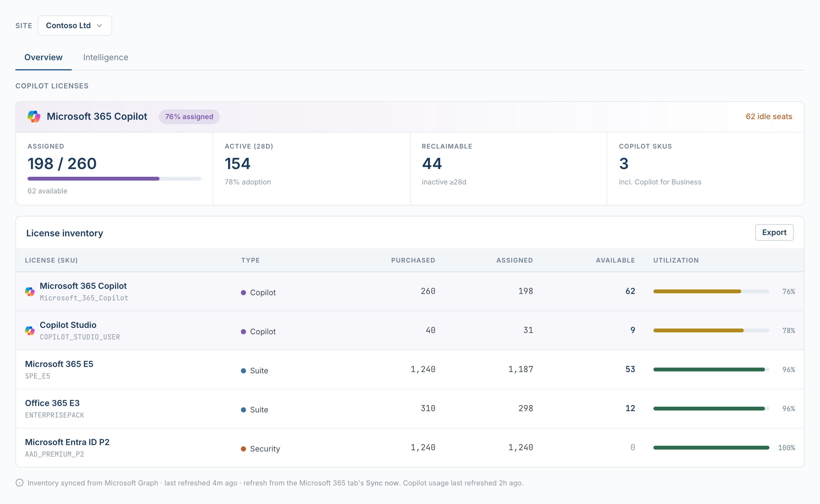Click the blue Suite dot for Microsoft 365 E5
Image resolution: width=820 pixels, height=504 pixels.
(x=243, y=371)
